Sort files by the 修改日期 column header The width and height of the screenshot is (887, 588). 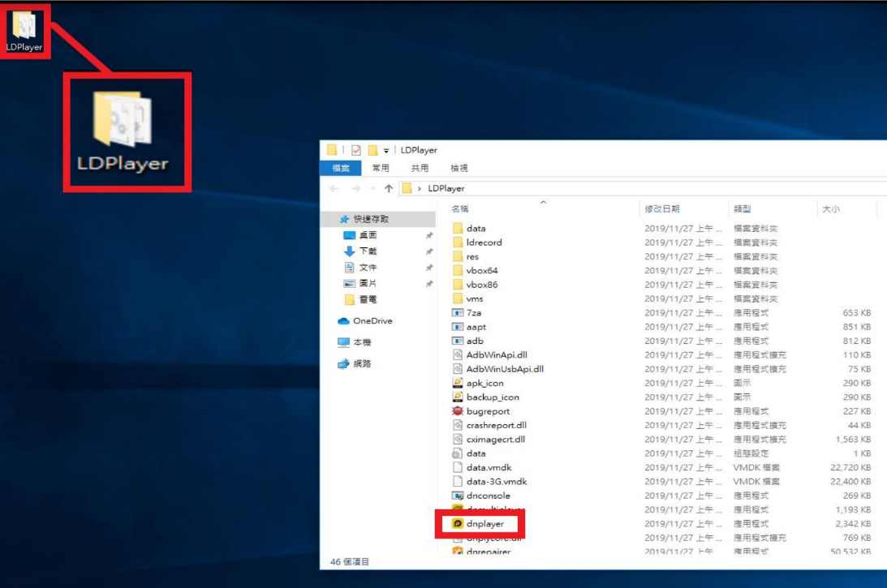pyautogui.click(x=662, y=209)
